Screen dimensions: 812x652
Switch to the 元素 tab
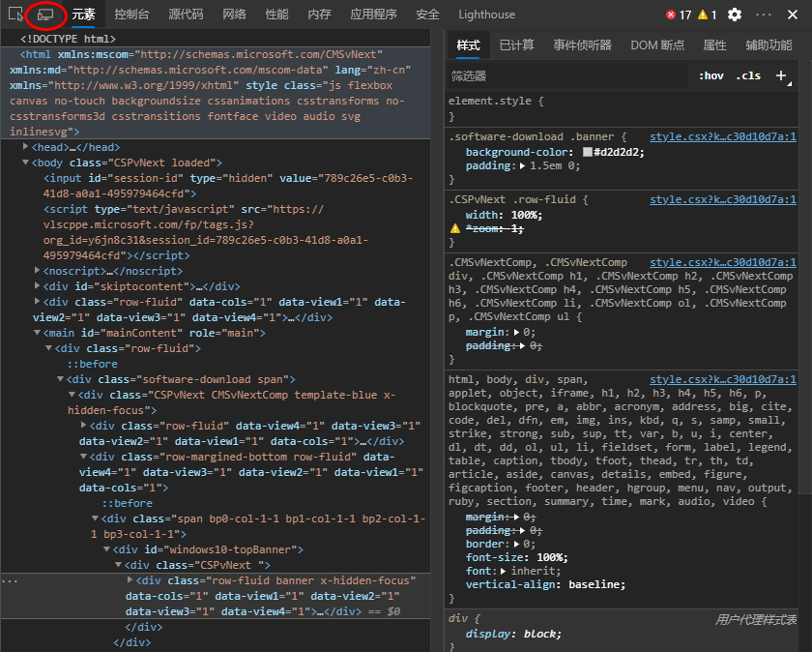pyautogui.click(x=83, y=15)
